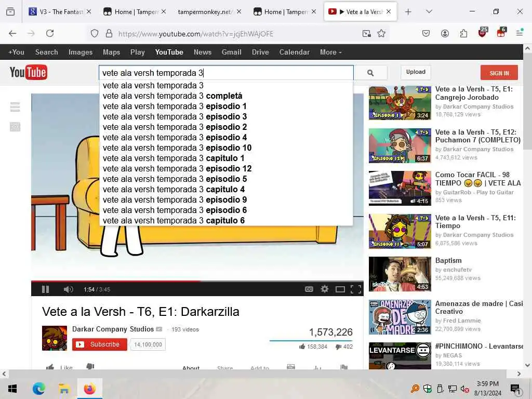Choose suggestion 'temporada 3 completá'
Screen dimensions: 532x399
226,96
